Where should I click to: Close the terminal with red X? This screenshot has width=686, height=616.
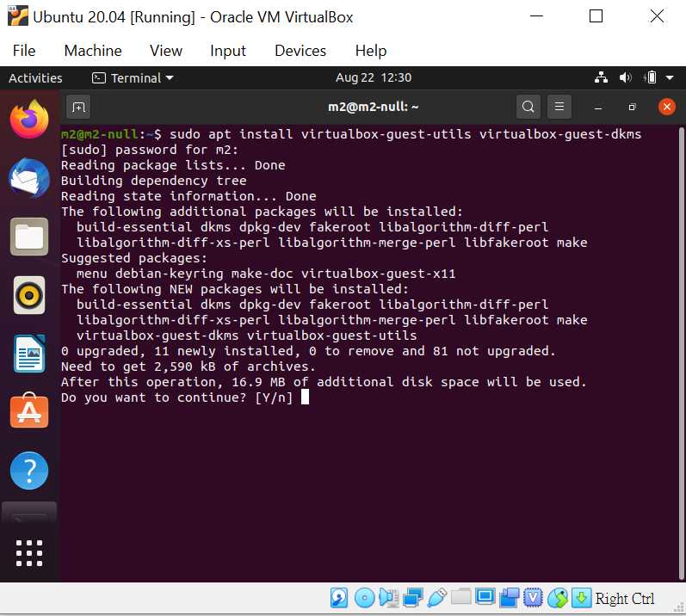pyautogui.click(x=667, y=107)
